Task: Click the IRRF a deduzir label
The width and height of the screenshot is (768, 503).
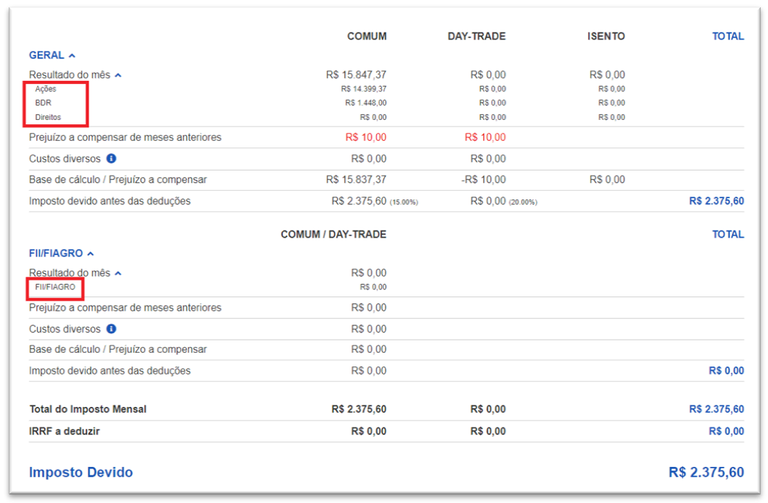Action: click(x=65, y=431)
